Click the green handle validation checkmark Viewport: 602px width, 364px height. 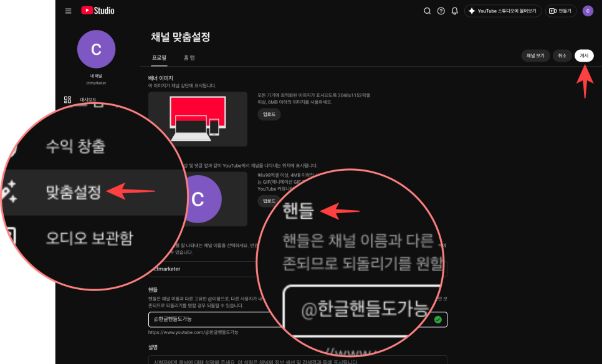[437, 320]
